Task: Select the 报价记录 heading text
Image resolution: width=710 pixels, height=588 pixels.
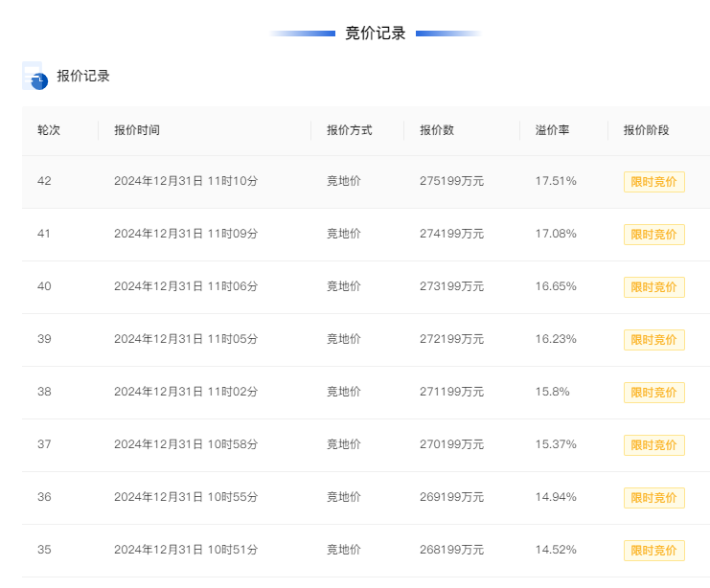Action: [x=83, y=76]
